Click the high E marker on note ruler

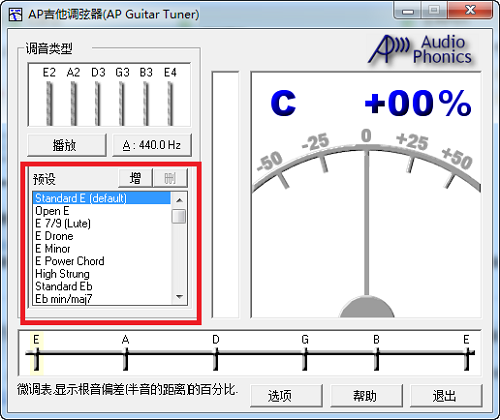[x=467, y=353]
